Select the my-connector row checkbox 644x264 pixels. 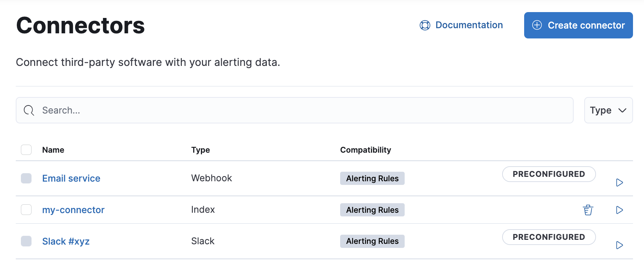click(26, 210)
